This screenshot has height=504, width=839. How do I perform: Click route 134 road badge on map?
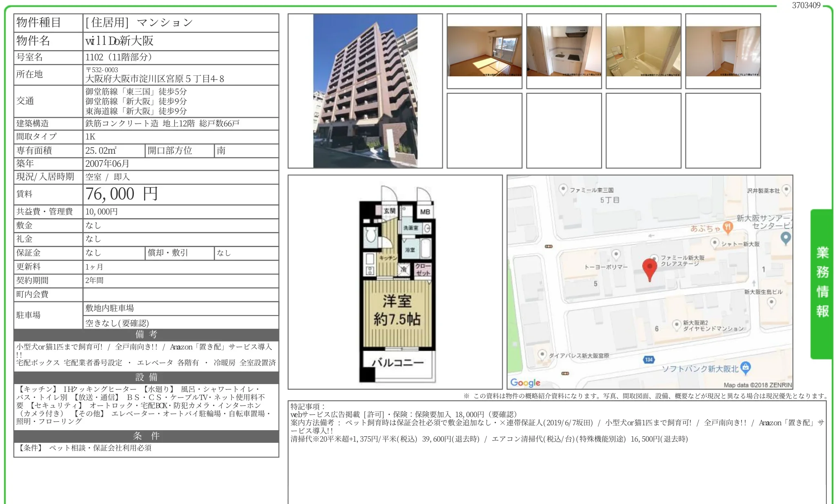pyautogui.click(x=649, y=360)
